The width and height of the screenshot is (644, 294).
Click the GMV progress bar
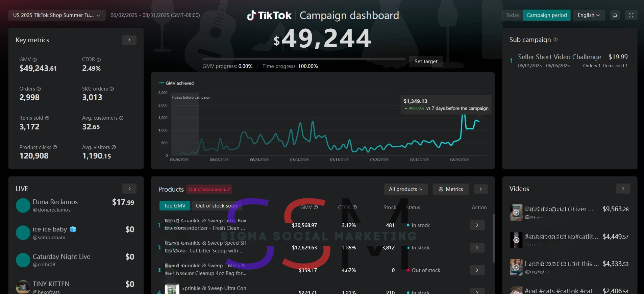(303, 59)
